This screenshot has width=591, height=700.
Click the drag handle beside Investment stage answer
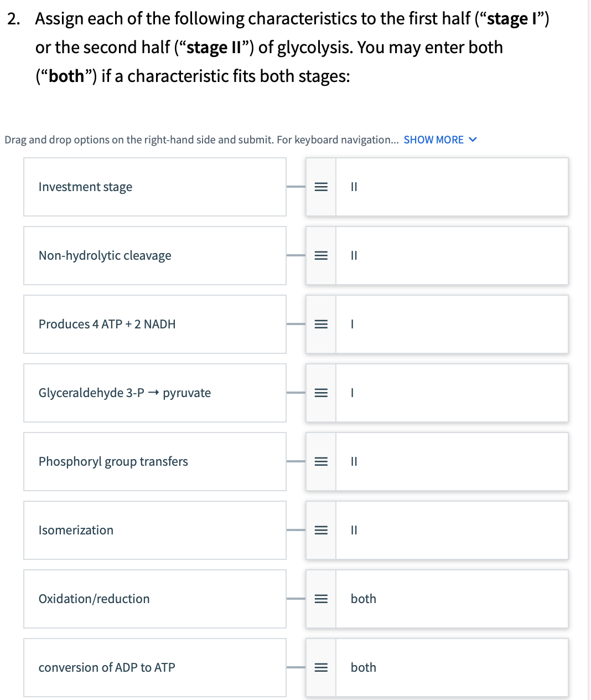(x=321, y=187)
